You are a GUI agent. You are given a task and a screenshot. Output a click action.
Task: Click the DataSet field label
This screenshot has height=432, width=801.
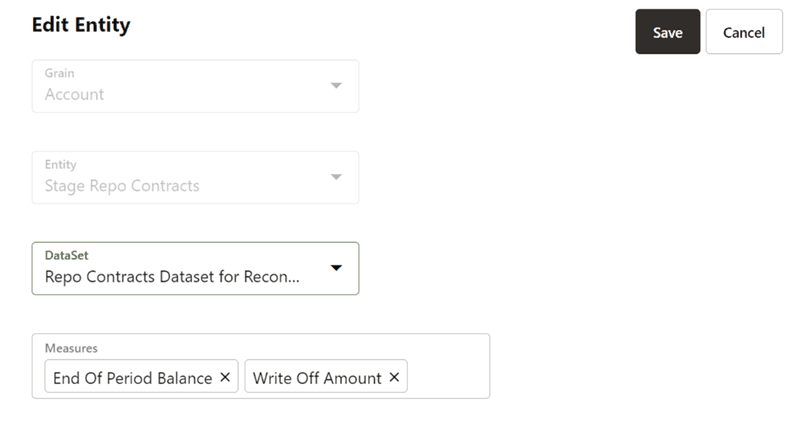67,256
